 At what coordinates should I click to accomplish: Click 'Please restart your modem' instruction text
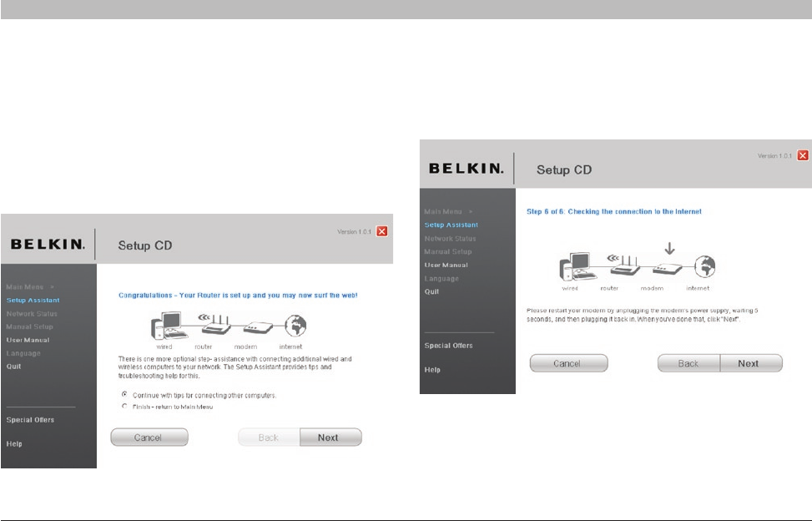pyautogui.click(x=642, y=315)
